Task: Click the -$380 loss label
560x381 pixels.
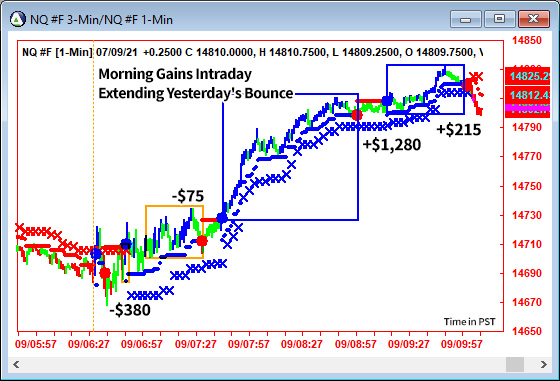Action: tap(130, 310)
